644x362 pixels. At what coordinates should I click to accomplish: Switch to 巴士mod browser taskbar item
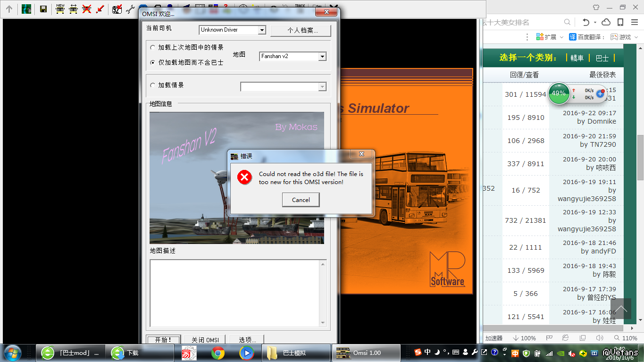(x=72, y=353)
